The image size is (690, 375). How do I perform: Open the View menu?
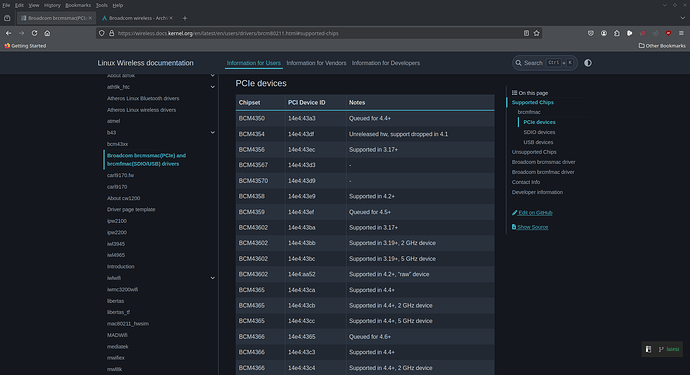[x=34, y=5]
